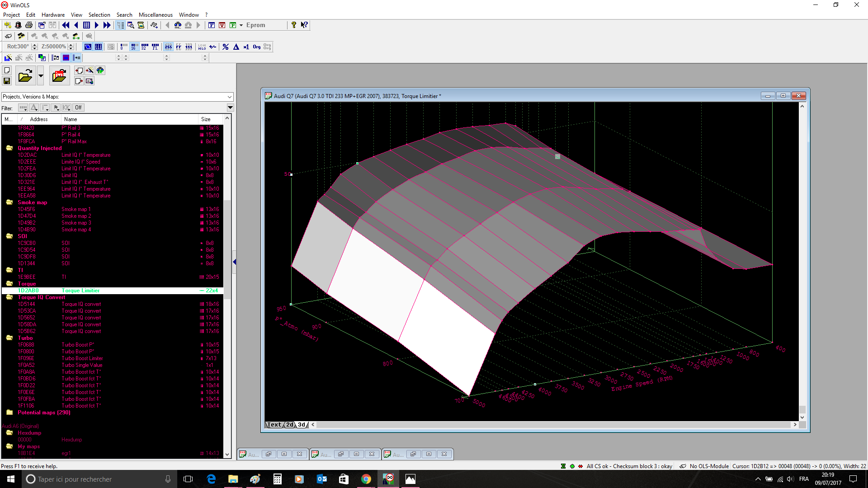Open Chrome from the taskbar
This screenshot has width=868, height=488.
click(x=366, y=479)
